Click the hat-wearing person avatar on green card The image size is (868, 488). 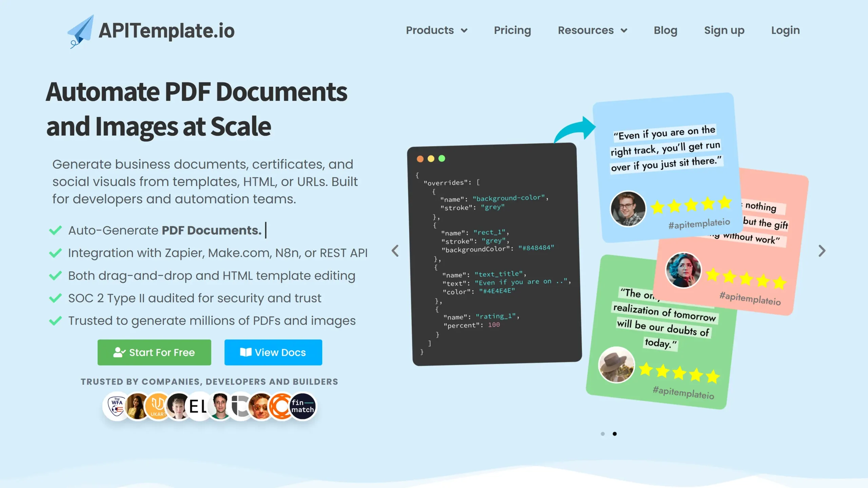tap(616, 365)
